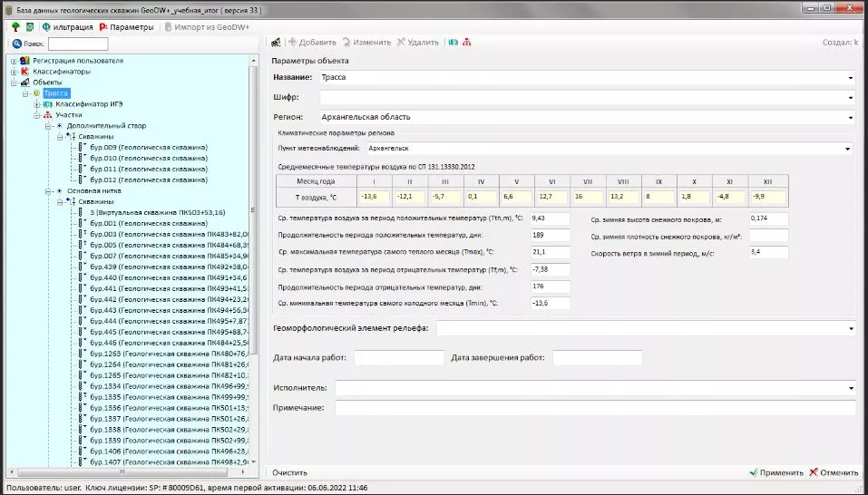Click the Поиск search input field
This screenshot has width=868, height=495.
click(78, 44)
